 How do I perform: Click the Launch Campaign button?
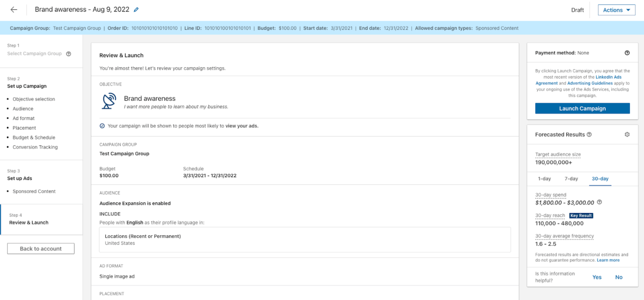coord(582,108)
